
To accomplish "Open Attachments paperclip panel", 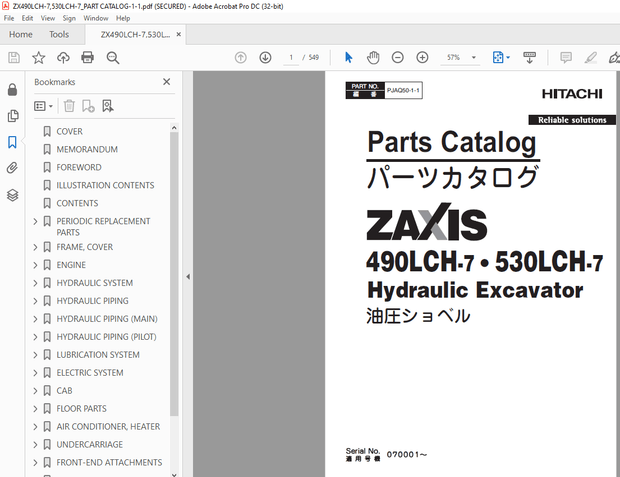I will [12, 168].
